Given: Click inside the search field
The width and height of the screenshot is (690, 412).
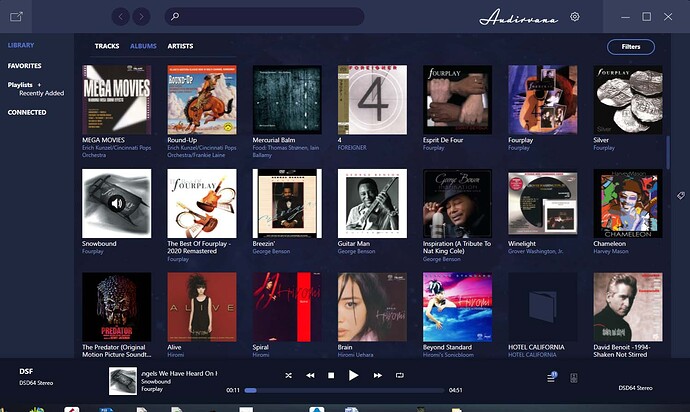Looking at the screenshot, I should (265, 17).
